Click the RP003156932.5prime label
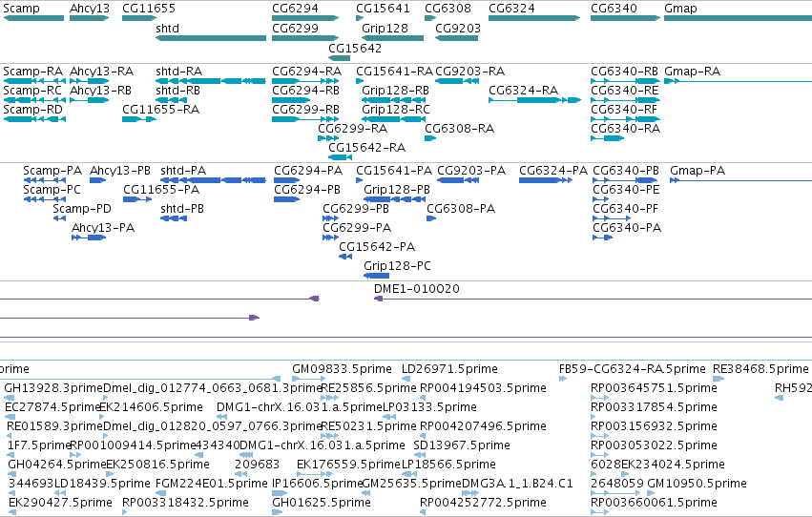The height and width of the screenshot is (517, 812). pos(654,426)
